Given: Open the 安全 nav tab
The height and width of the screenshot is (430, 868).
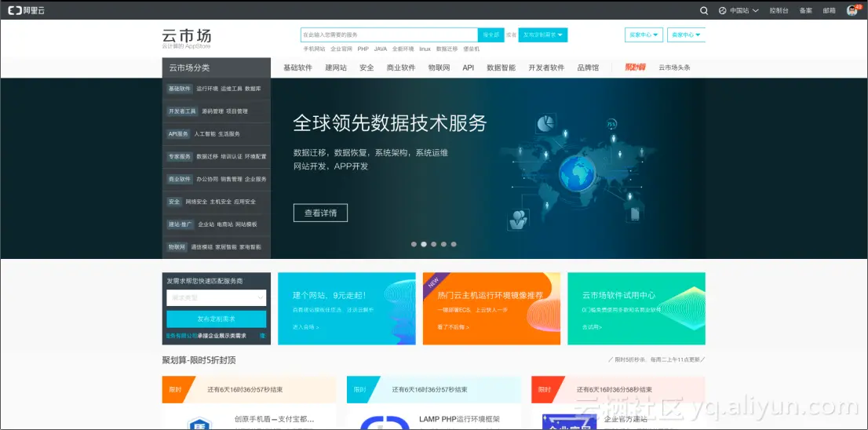Looking at the screenshot, I should (367, 68).
